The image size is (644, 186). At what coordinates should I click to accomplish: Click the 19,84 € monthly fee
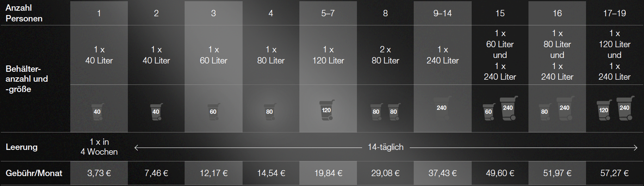click(328, 173)
